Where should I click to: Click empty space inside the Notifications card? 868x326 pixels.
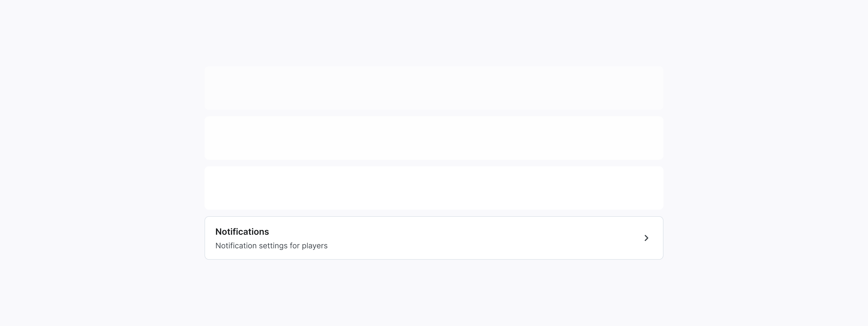click(x=472, y=238)
